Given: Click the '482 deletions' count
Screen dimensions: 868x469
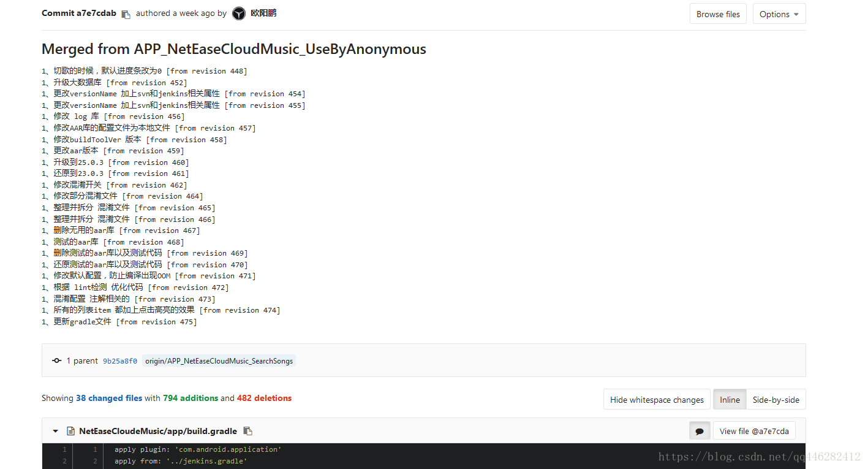Looking at the screenshot, I should coord(264,398).
